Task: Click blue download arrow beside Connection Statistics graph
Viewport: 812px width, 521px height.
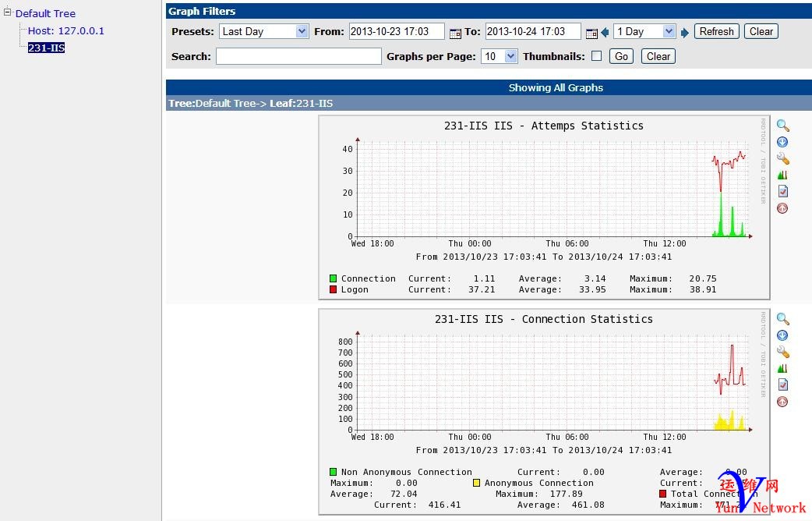Action: pos(782,335)
